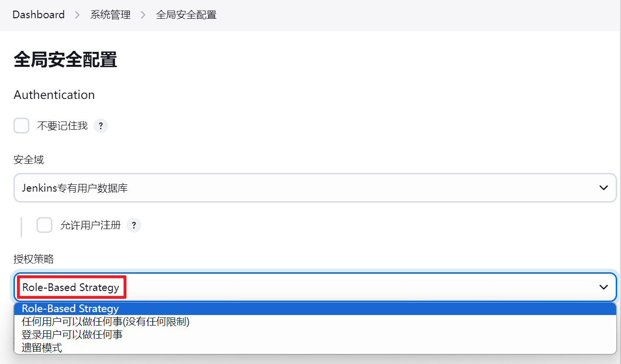Viewport: 621px width, 364px height.
Task: Open help for 不要记住我 option
Action: (100, 126)
